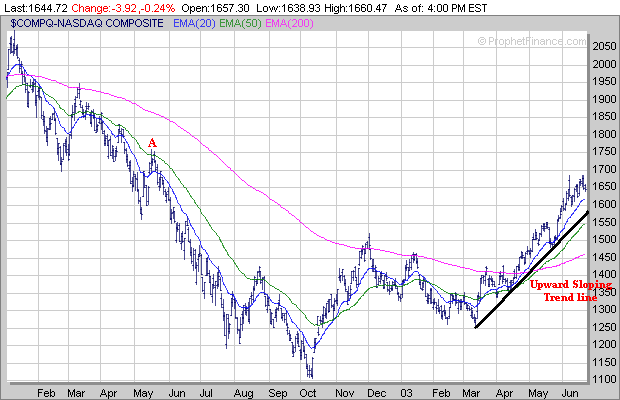Click the Jun month label at right end
This screenshot has width=620, height=400.
pyautogui.click(x=570, y=393)
